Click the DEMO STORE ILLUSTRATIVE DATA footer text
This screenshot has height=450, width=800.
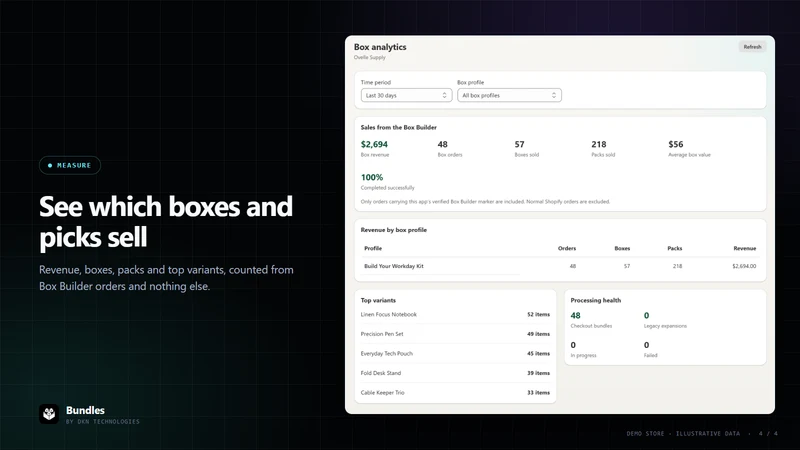tap(683, 434)
